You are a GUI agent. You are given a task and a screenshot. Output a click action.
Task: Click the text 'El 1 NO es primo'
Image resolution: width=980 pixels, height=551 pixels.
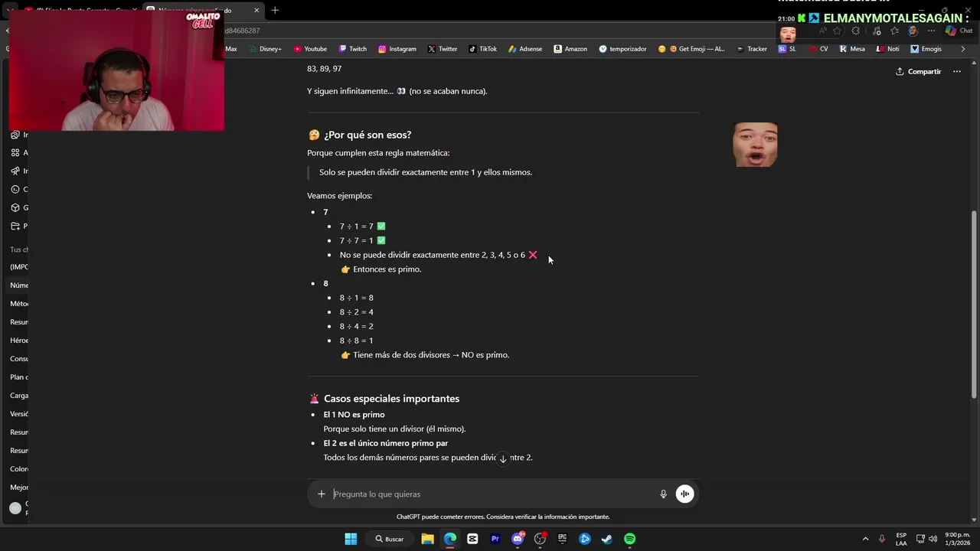(x=354, y=415)
